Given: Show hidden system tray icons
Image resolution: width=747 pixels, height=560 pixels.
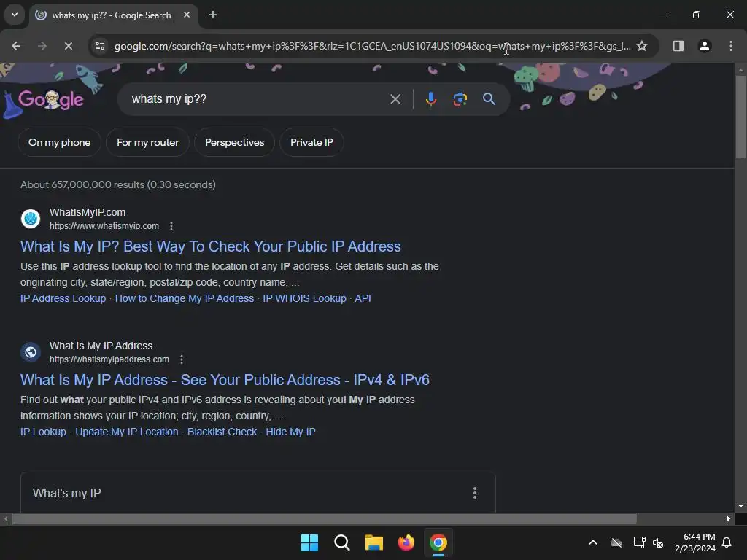Looking at the screenshot, I should click(593, 542).
